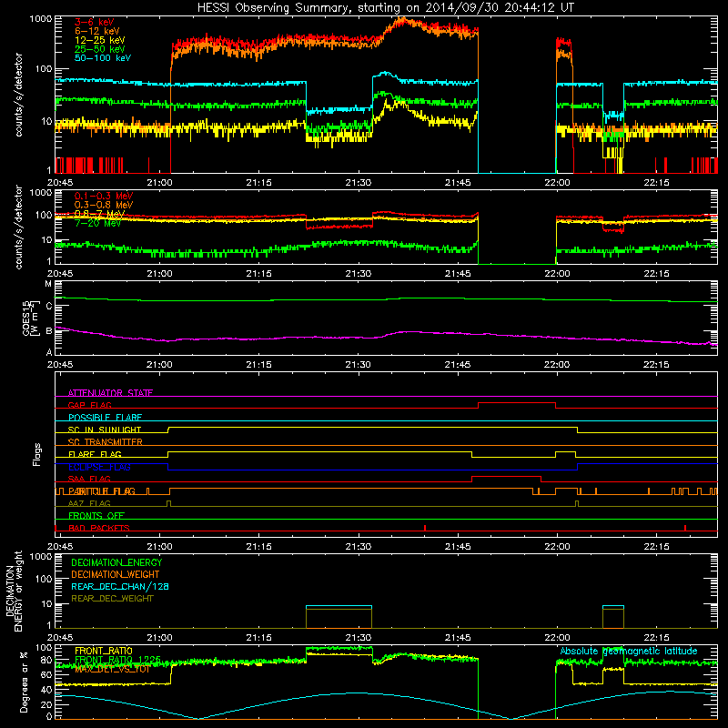Select the M class tick on the GOES15 axis

tap(48, 284)
